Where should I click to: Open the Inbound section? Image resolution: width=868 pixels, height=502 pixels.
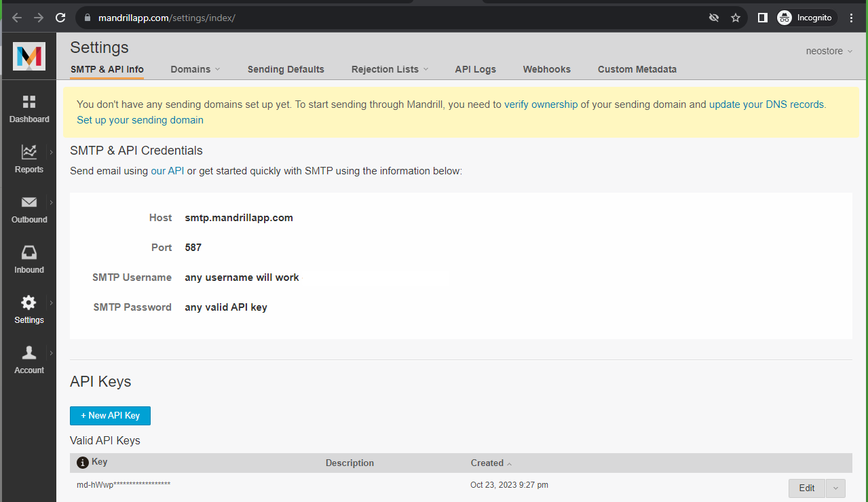[x=29, y=258]
